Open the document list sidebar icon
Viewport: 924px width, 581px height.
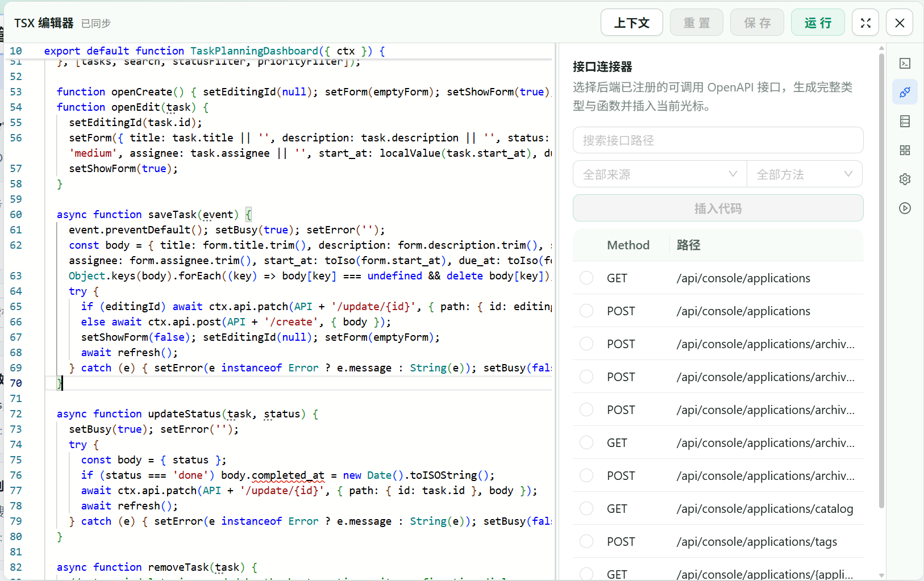click(905, 121)
